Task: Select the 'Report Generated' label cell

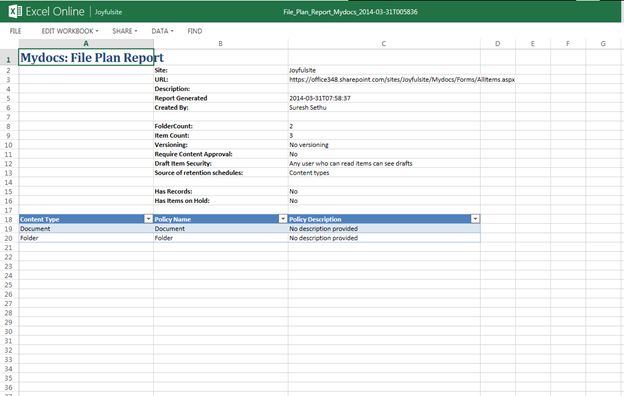Action: [221, 98]
